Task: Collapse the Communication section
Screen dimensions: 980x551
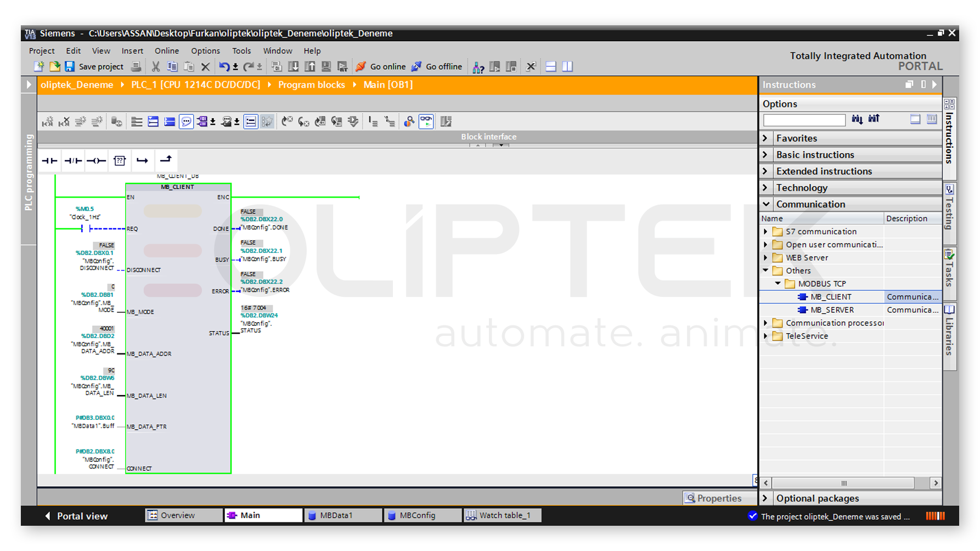Action: coord(766,204)
